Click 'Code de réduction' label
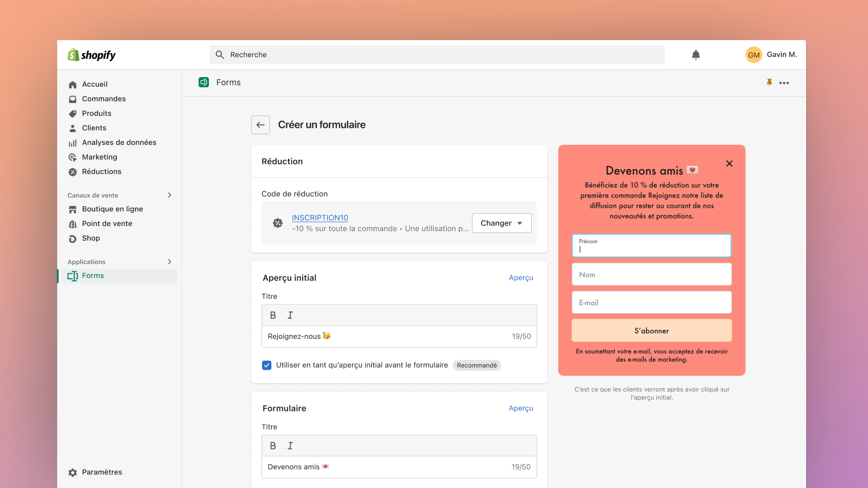The width and height of the screenshot is (868, 488). coord(295,194)
